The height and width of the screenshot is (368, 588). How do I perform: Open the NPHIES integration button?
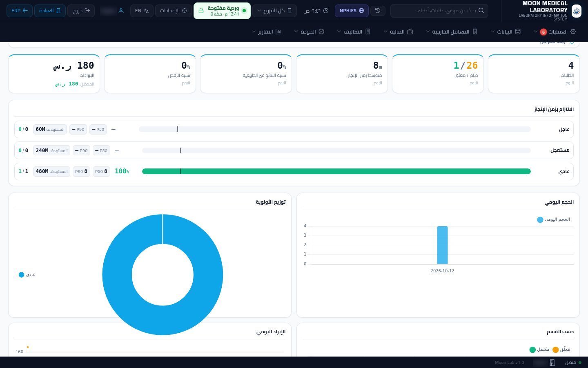pyautogui.click(x=352, y=11)
